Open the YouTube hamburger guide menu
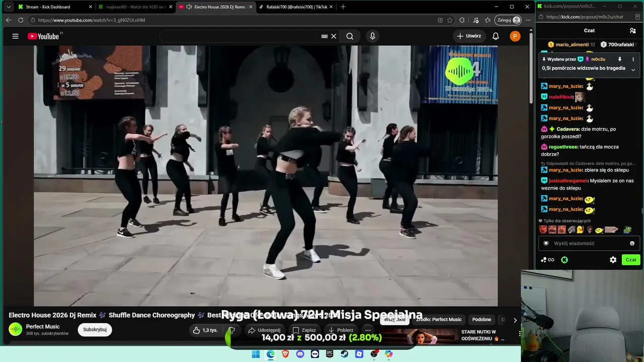The height and width of the screenshot is (362, 644). point(15,36)
